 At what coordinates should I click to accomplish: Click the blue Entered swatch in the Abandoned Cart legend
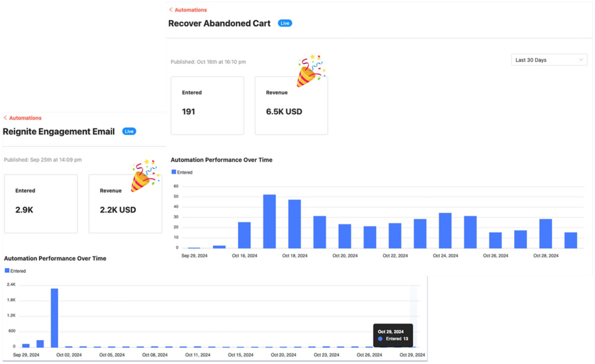174,172
